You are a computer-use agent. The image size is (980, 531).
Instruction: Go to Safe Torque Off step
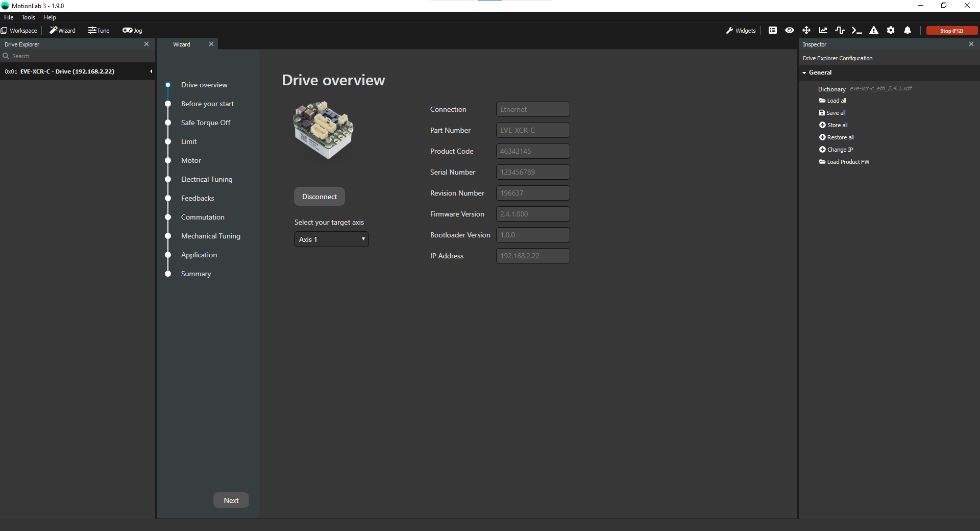205,123
